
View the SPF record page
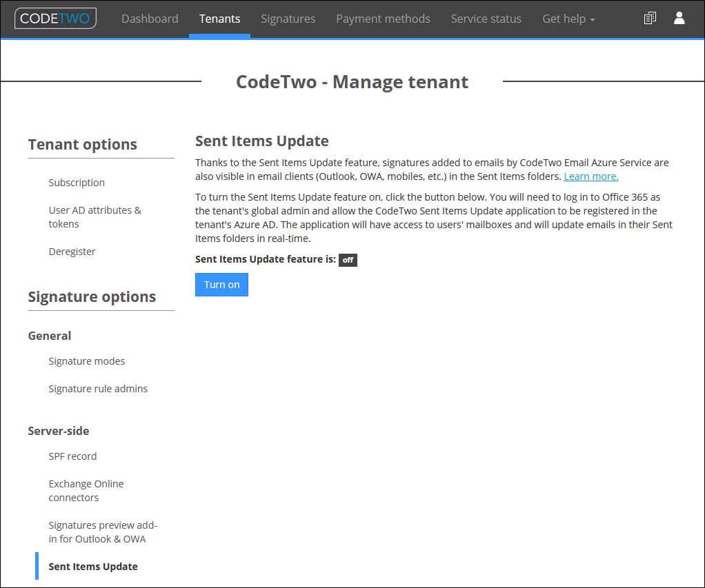pyautogui.click(x=72, y=456)
